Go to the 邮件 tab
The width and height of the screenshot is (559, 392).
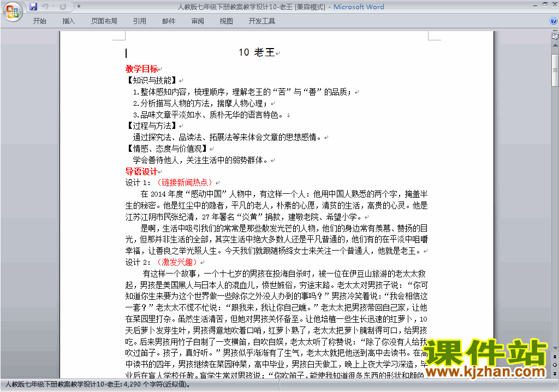click(x=169, y=21)
